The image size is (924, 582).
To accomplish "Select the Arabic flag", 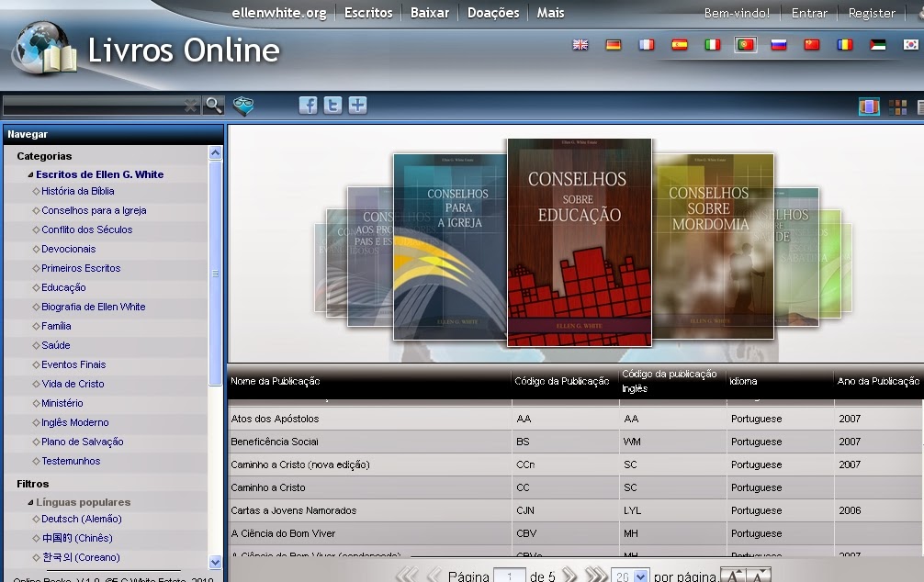I will [x=877, y=45].
